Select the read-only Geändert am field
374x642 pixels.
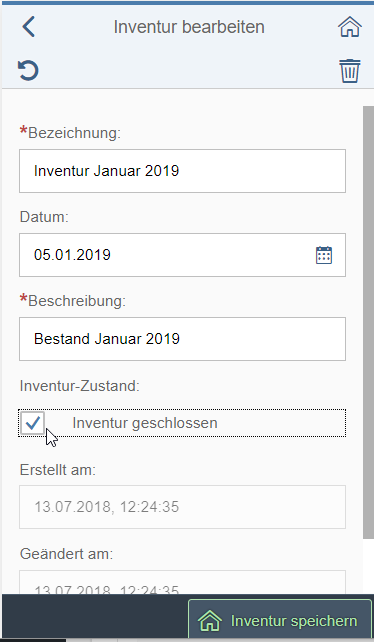182,582
